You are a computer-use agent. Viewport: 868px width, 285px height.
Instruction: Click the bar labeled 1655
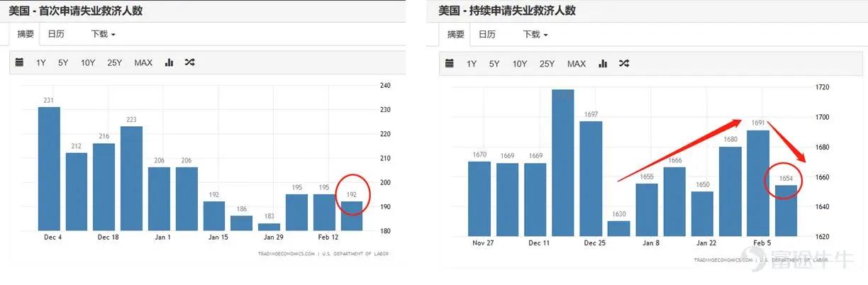[647, 210]
